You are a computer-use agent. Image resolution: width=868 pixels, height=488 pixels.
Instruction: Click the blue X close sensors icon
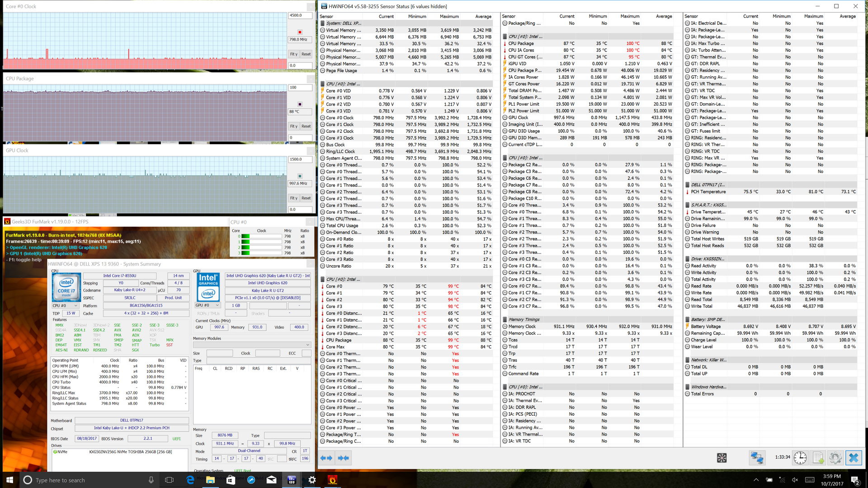coord(854,458)
